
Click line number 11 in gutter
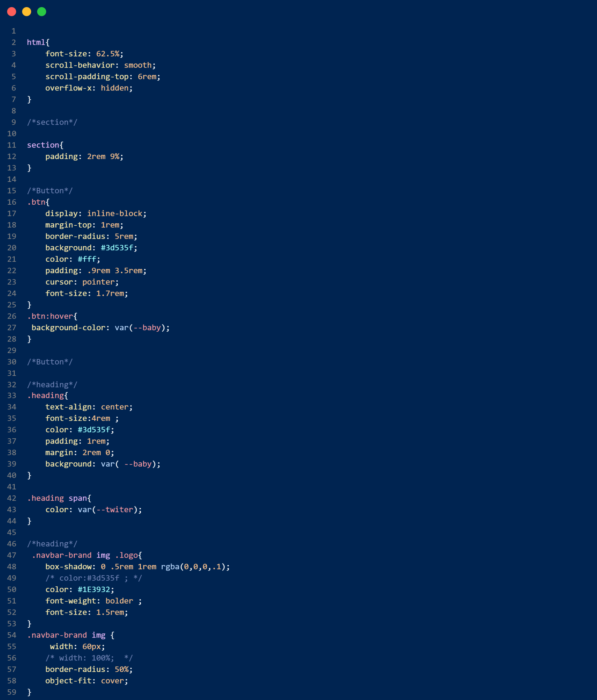tap(12, 145)
